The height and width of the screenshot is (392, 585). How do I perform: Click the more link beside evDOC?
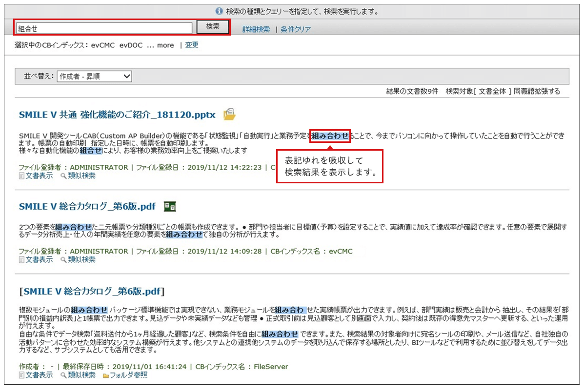[x=165, y=45]
